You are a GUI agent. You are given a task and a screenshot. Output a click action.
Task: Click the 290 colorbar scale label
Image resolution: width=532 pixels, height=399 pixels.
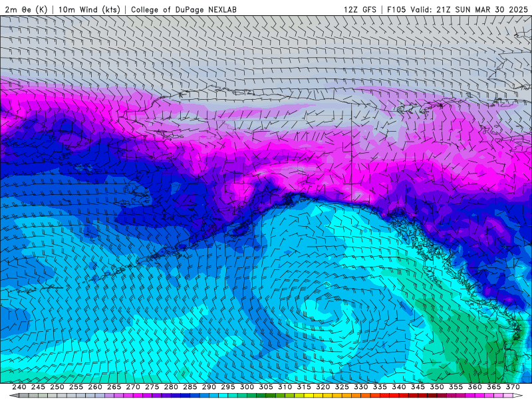pyautogui.click(x=209, y=387)
